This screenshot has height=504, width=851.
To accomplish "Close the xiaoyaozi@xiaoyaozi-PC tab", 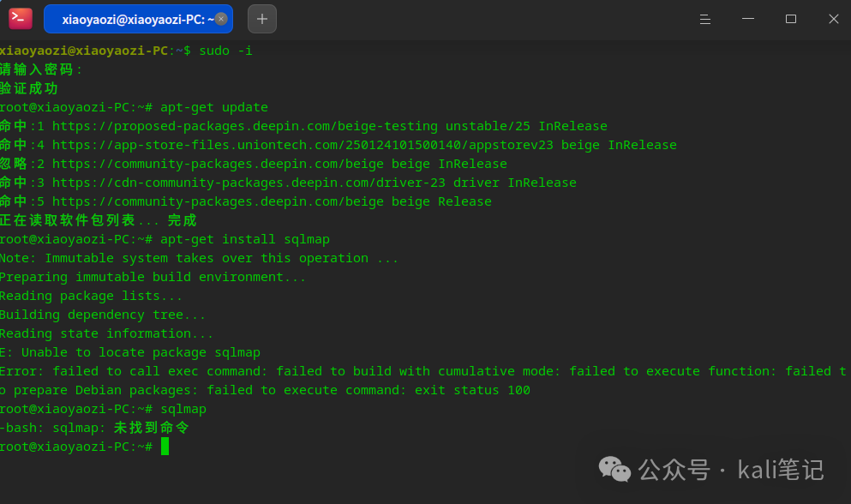I will tap(221, 19).
